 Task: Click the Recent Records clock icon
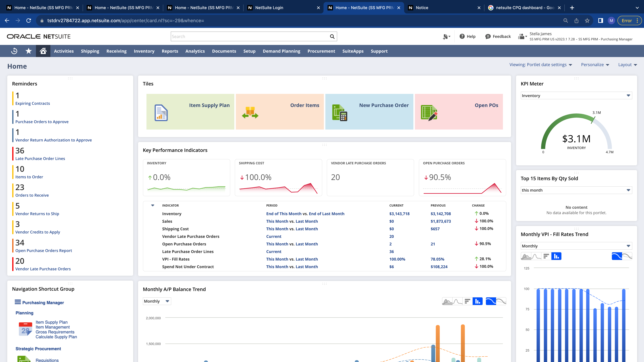[14, 51]
